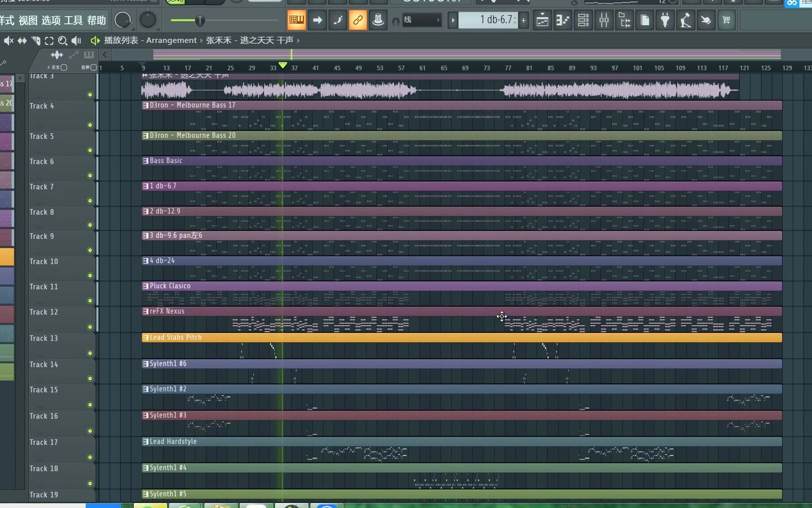Mute Track 7 using its green LED

[x=90, y=200]
